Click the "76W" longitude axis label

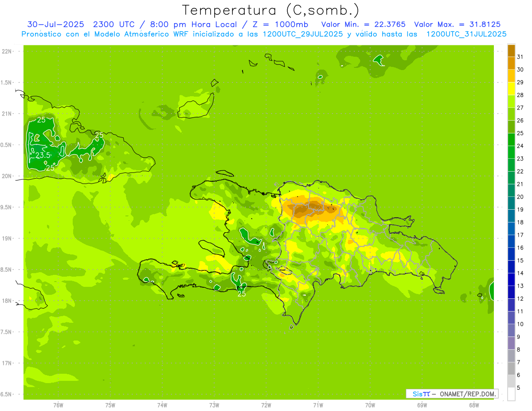(58, 405)
